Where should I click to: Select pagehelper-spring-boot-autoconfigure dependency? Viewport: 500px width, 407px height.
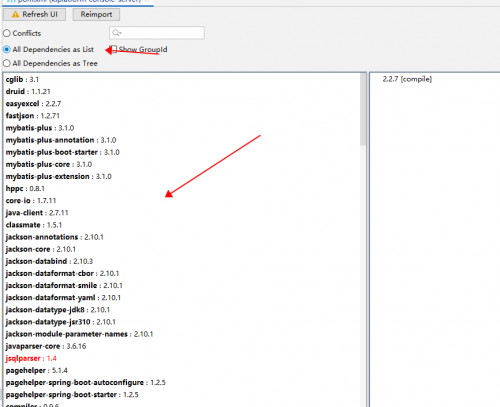click(x=86, y=382)
